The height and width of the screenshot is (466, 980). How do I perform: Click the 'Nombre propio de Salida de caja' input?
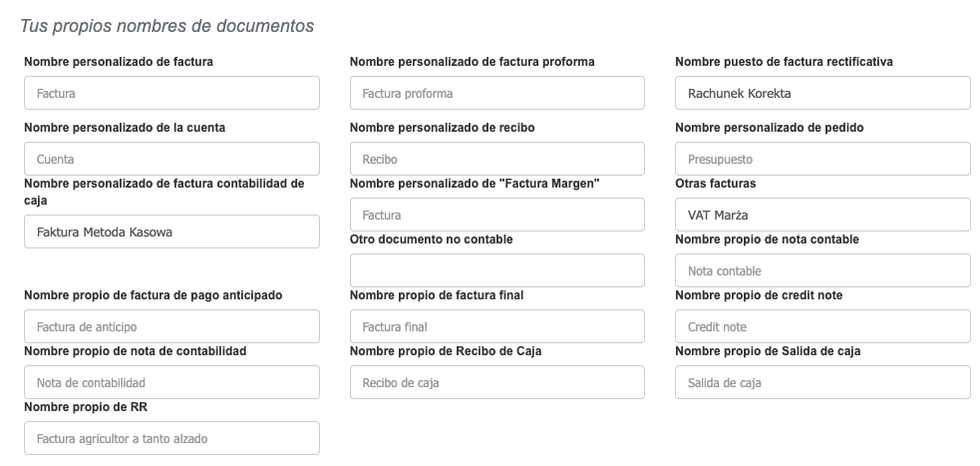coord(822,382)
